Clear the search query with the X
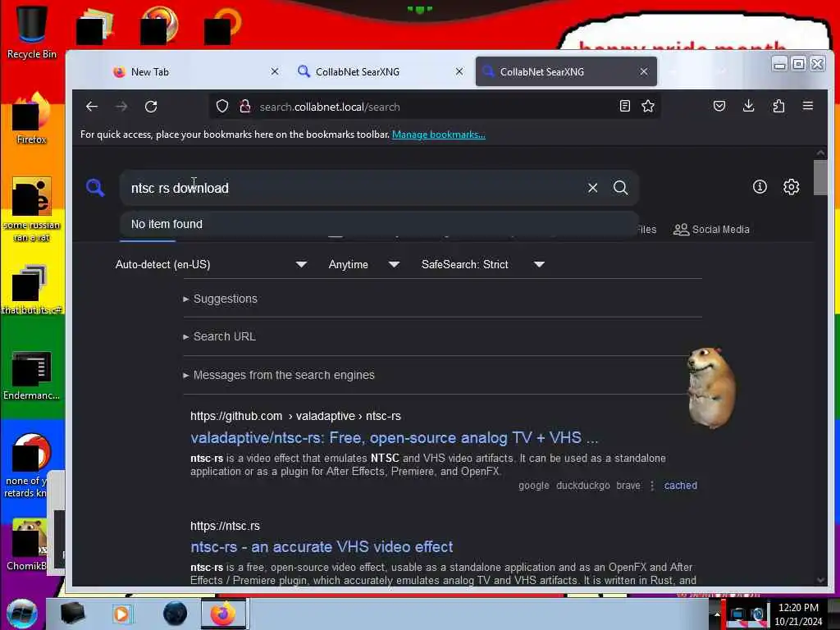 point(592,188)
